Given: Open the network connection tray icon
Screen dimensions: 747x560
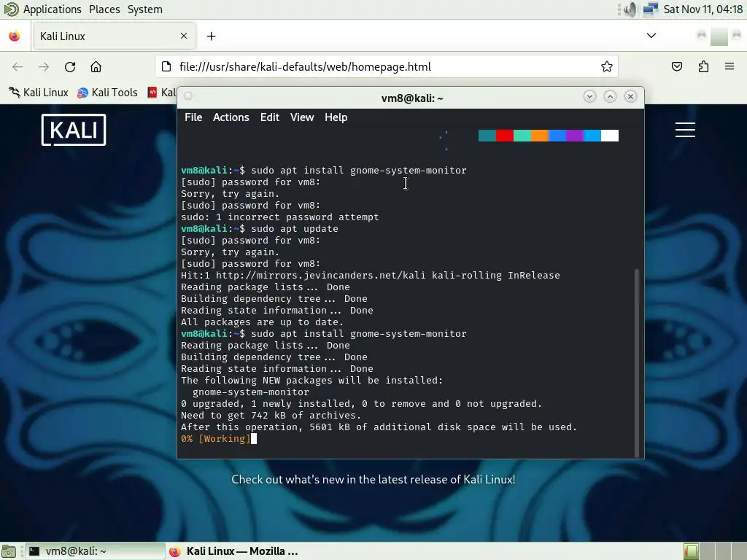Looking at the screenshot, I should 650,9.
